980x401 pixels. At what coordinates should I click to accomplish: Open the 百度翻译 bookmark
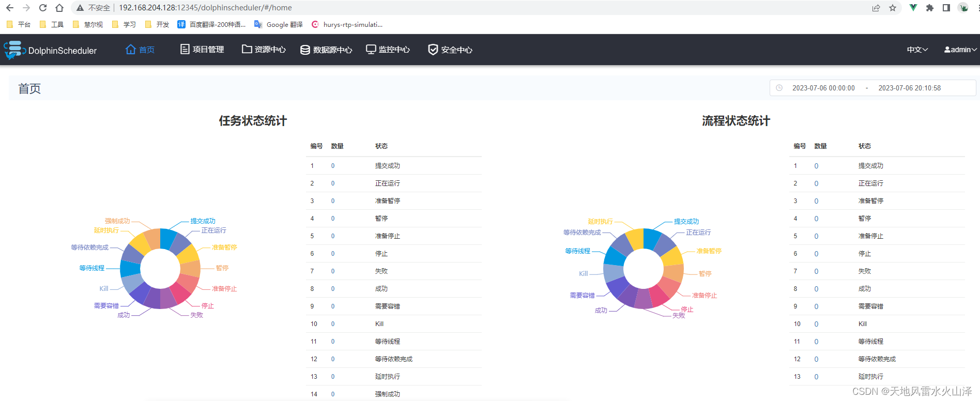tap(211, 24)
